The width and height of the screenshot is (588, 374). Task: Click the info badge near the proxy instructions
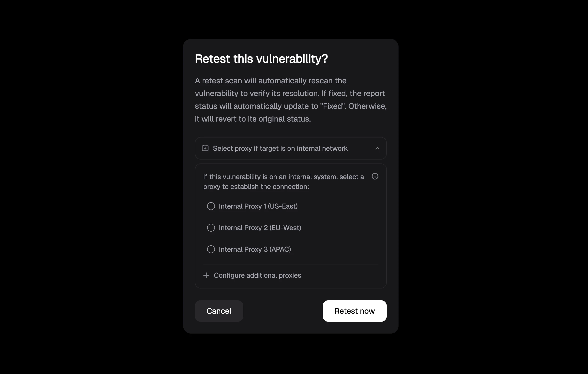[375, 176]
